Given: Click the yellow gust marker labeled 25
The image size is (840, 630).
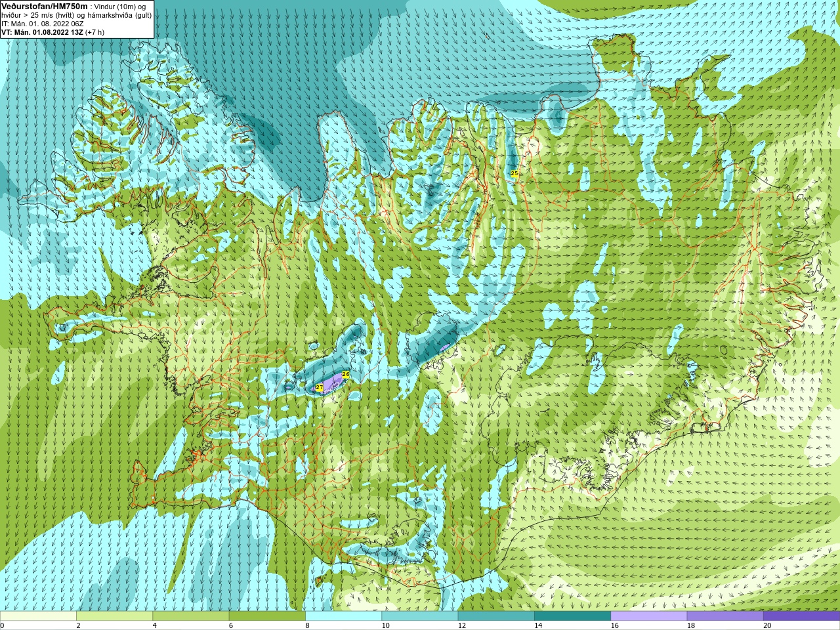Looking at the screenshot, I should pyautogui.click(x=514, y=173).
